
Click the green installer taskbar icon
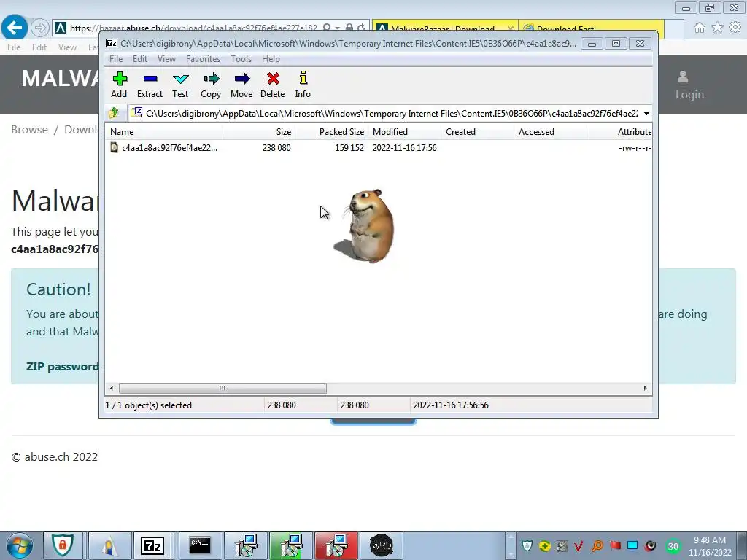(290, 545)
